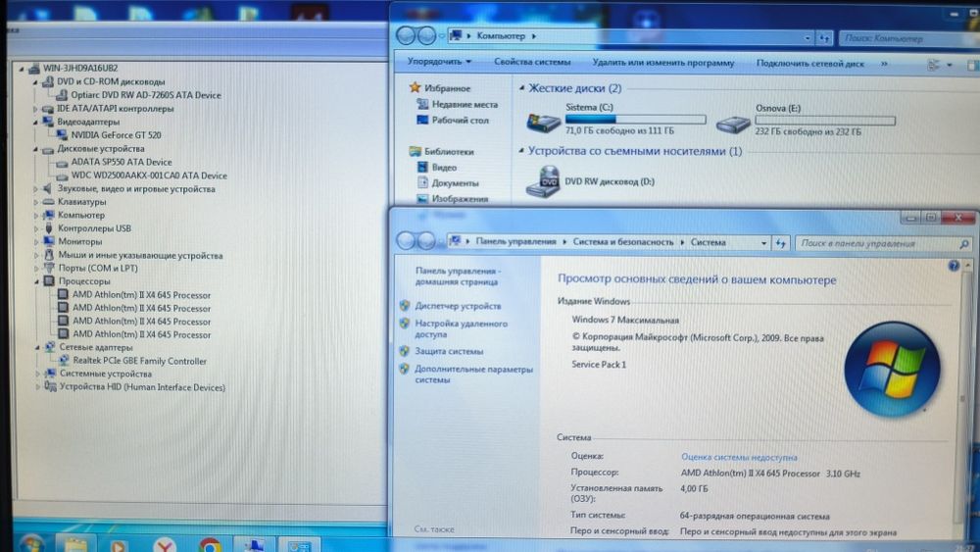Click the Поиск в панели управления field

pos(884,243)
